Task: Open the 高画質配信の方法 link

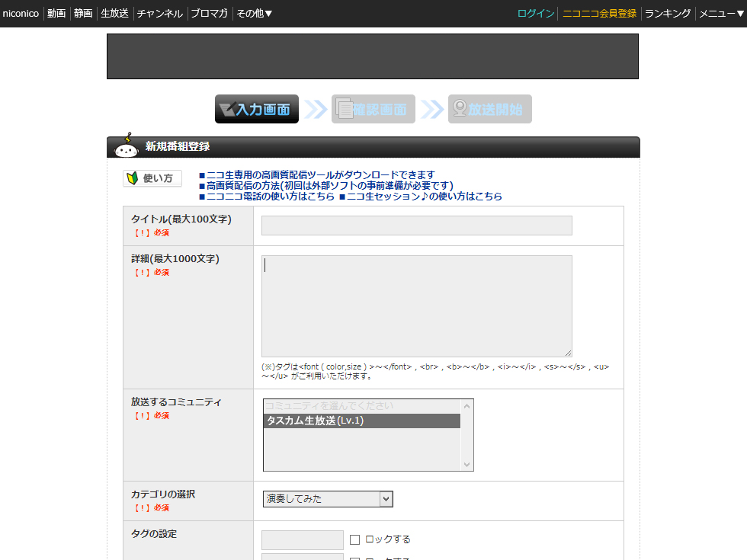Action: (x=326, y=185)
